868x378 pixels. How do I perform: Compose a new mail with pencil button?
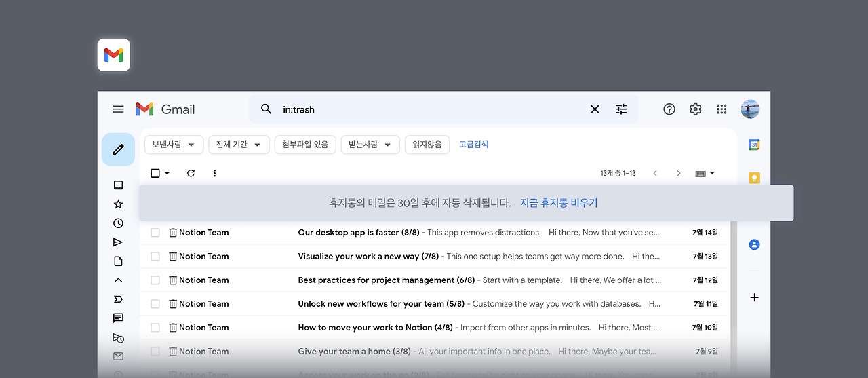pos(119,149)
